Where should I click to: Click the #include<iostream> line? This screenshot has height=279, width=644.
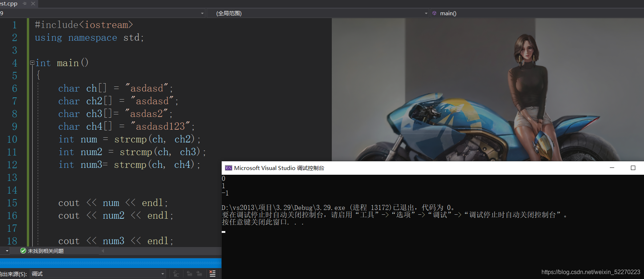pyautogui.click(x=84, y=25)
